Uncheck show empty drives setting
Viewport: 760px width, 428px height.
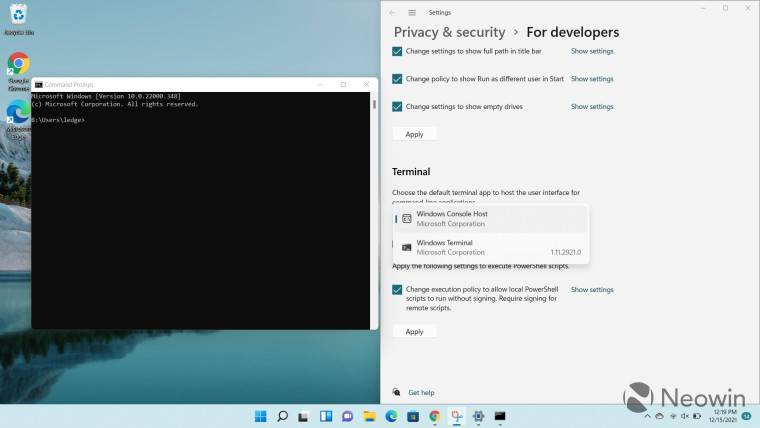(397, 107)
